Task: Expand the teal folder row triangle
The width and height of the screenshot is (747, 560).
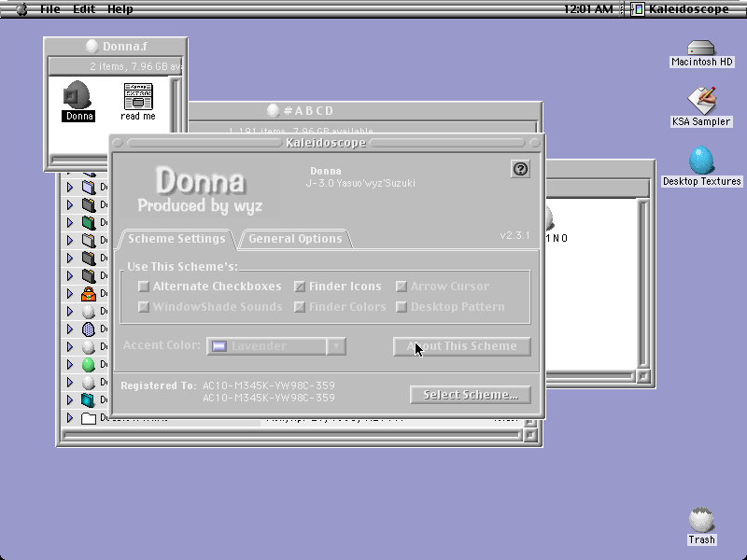Action: point(70,400)
